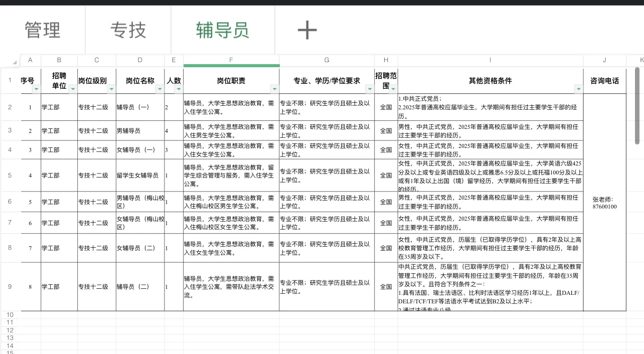644x354 pixels.
Task: Click the 张老师: 87600100 cell
Action: 605,203
